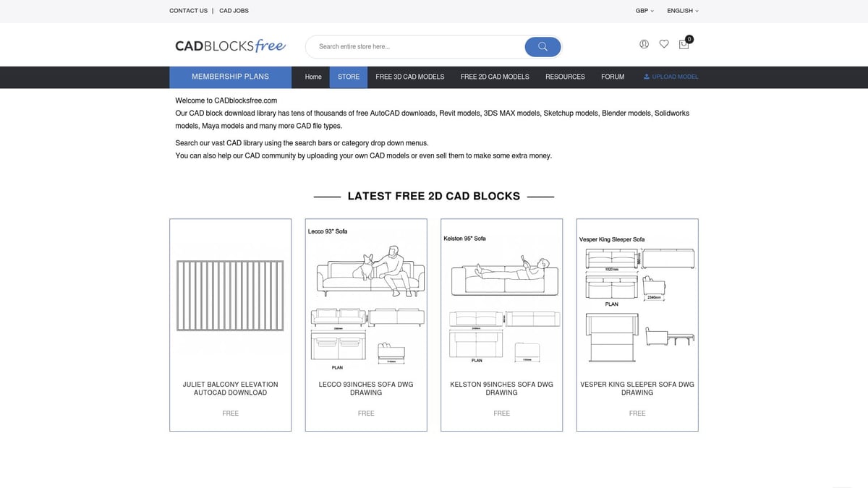Viewport: 868px width, 488px height.
Task: Expand the English language dropdown
Action: [x=683, y=11]
